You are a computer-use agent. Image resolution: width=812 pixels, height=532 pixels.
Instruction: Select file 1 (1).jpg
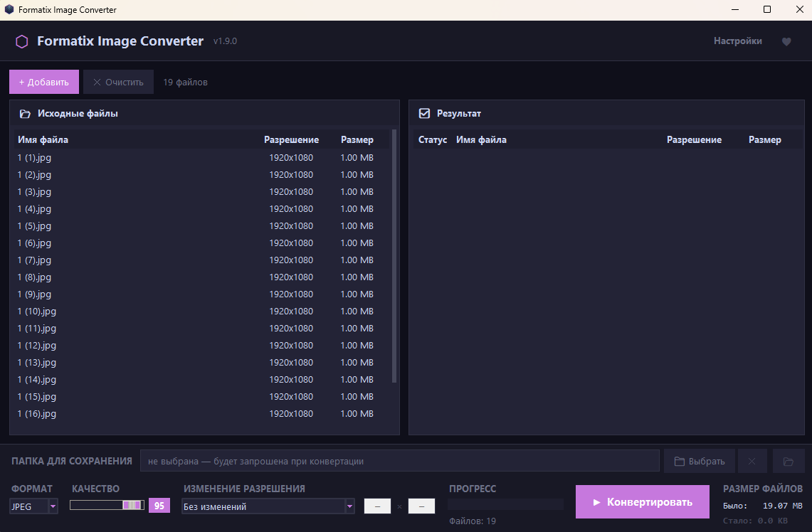(x=203, y=157)
